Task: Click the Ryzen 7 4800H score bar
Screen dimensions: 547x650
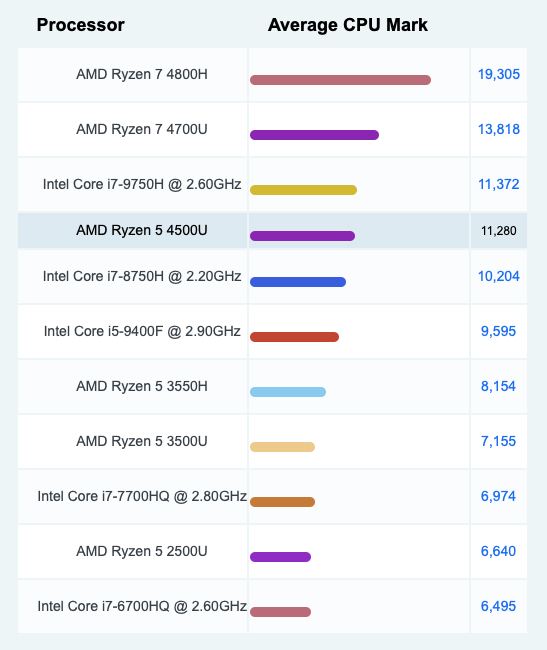Action: coord(340,80)
